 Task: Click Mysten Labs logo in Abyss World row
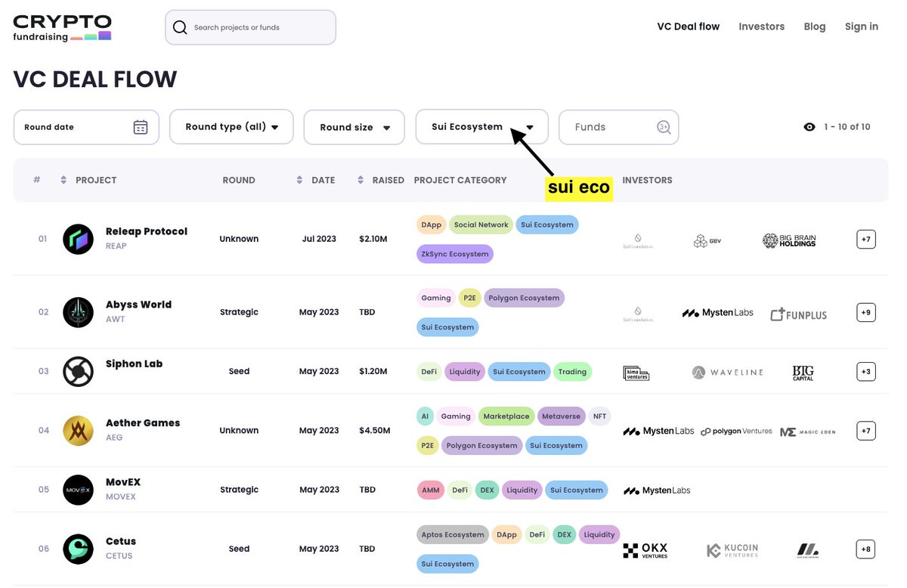(x=718, y=313)
